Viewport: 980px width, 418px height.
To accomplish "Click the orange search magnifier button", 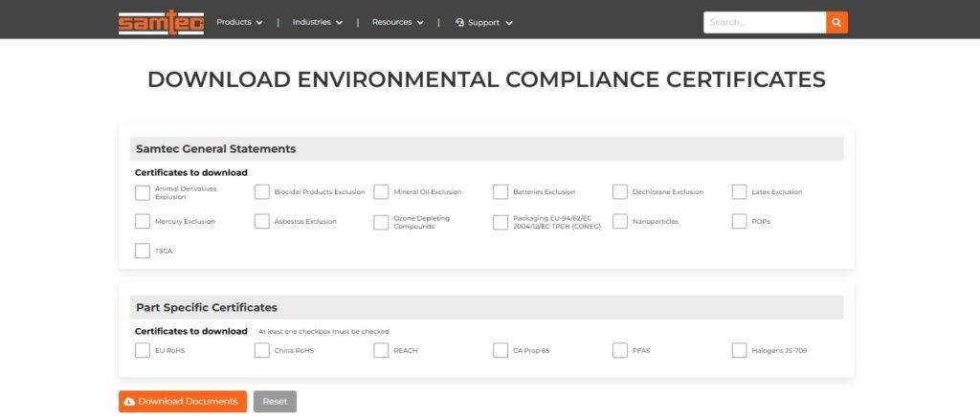I will [836, 22].
